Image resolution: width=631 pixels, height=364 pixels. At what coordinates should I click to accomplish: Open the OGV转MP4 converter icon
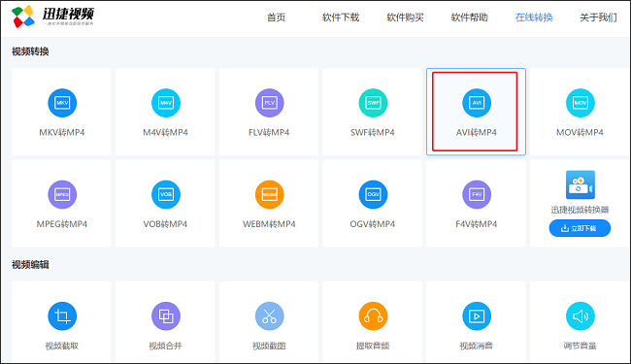click(x=373, y=195)
